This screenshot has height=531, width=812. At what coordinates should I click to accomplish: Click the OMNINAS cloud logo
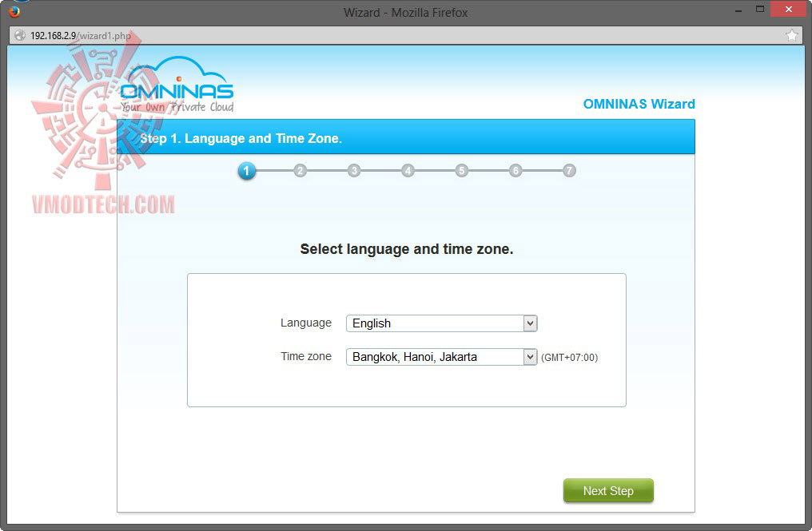coord(177,85)
